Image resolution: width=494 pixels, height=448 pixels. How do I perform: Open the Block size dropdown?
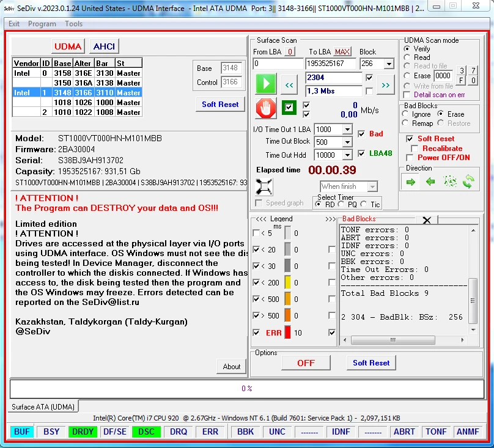[x=389, y=64]
